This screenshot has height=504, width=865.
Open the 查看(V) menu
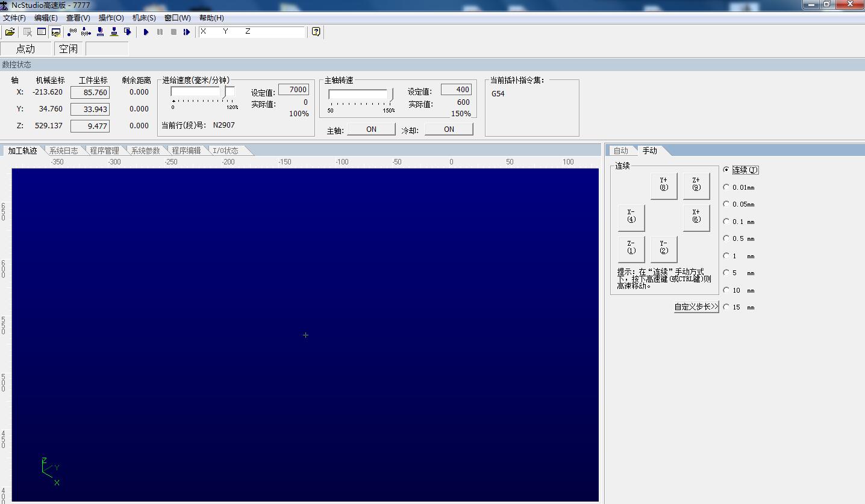[x=78, y=18]
